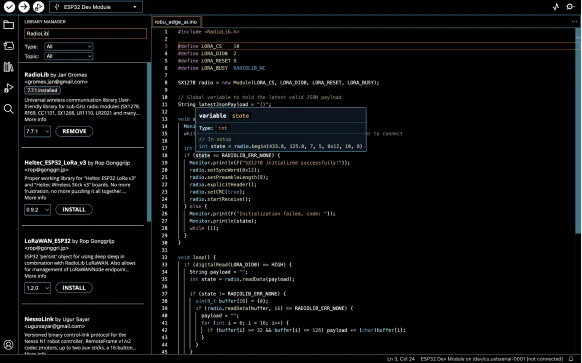This screenshot has height=363, width=582.
Task: Click the radio.explicitHeader() line
Action: [x=223, y=184]
